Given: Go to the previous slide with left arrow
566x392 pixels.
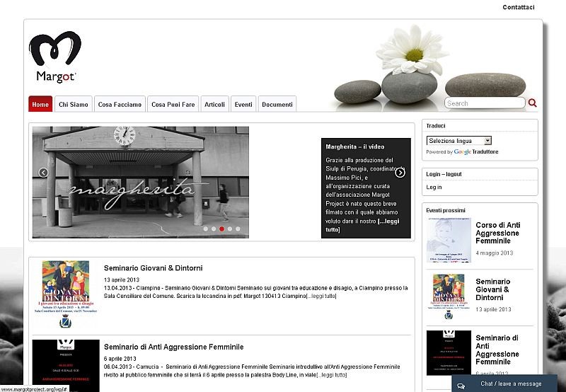Looking at the screenshot, I should (x=43, y=173).
